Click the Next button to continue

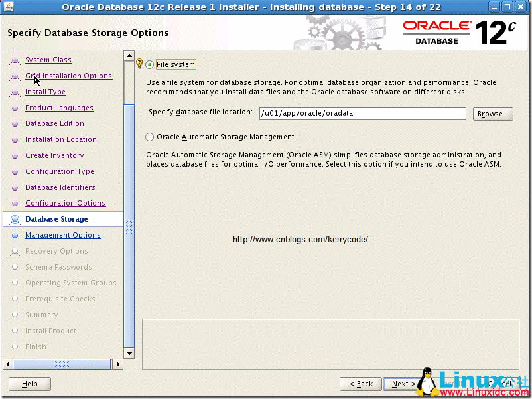tap(403, 384)
